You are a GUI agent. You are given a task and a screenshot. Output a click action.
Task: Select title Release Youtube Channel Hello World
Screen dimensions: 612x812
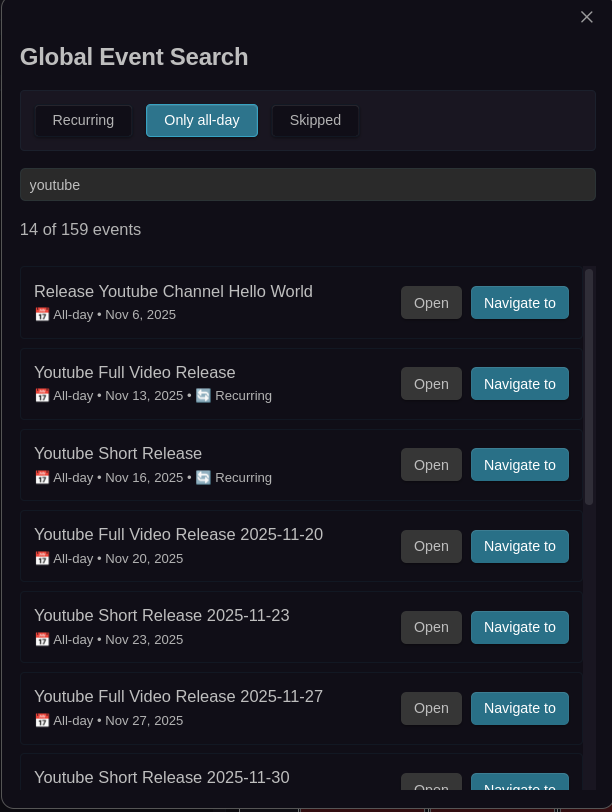[x=173, y=292]
